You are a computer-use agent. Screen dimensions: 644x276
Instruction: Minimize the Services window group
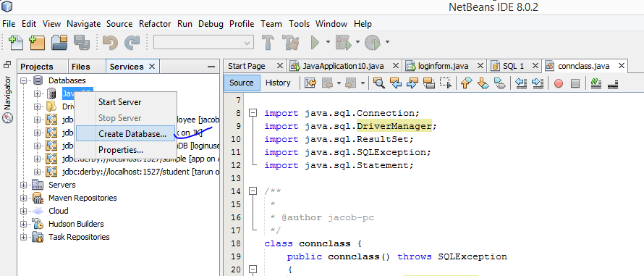pyautogui.click(x=211, y=67)
